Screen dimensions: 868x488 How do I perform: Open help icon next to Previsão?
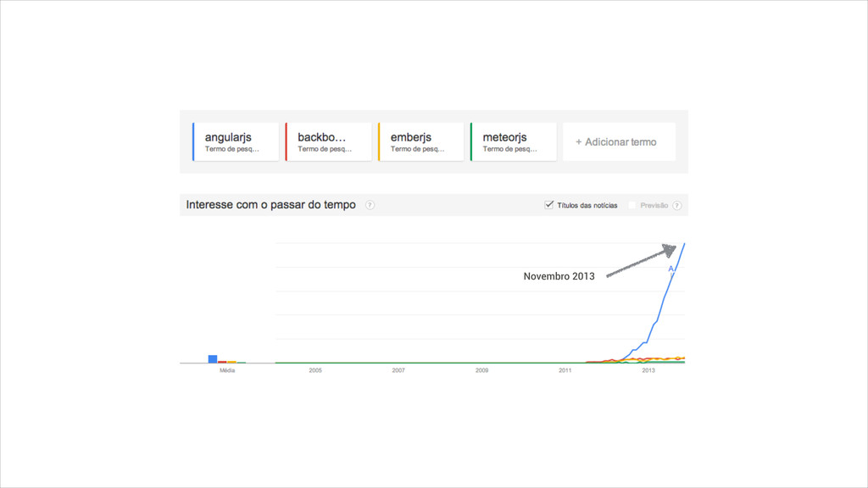pyautogui.click(x=677, y=205)
